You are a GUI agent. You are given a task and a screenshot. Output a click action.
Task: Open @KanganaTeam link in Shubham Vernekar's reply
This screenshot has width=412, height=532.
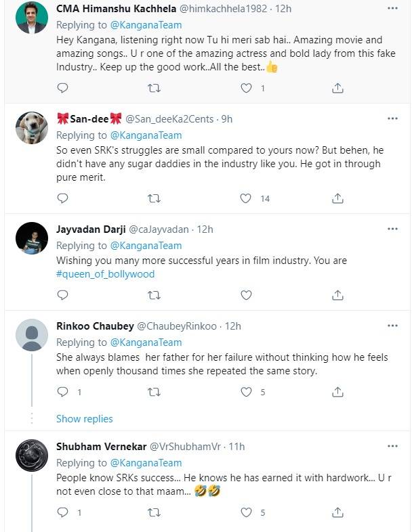(x=146, y=463)
